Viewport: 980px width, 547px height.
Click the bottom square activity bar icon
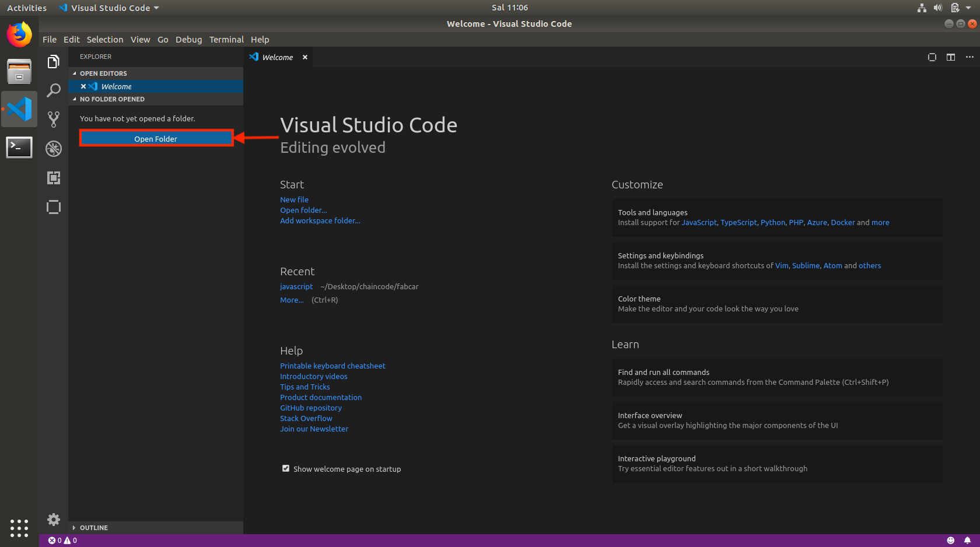[54, 207]
